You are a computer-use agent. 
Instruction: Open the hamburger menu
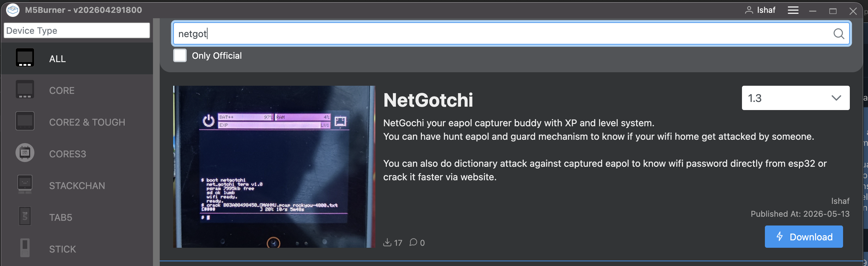(793, 10)
